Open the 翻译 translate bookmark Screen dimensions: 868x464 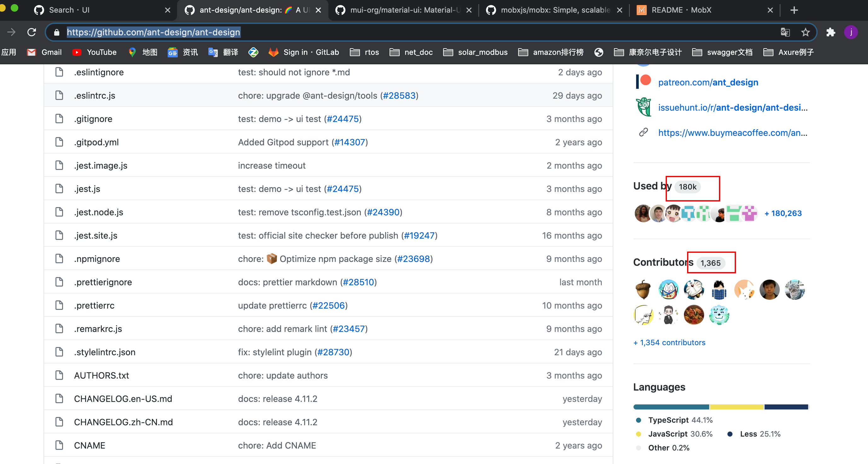(223, 52)
